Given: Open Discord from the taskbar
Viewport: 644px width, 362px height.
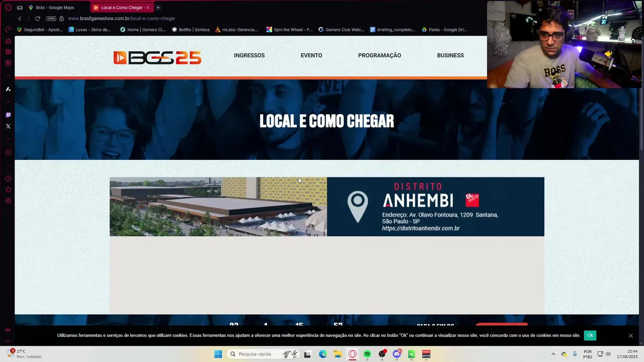Looking at the screenshot, I should click(397, 354).
